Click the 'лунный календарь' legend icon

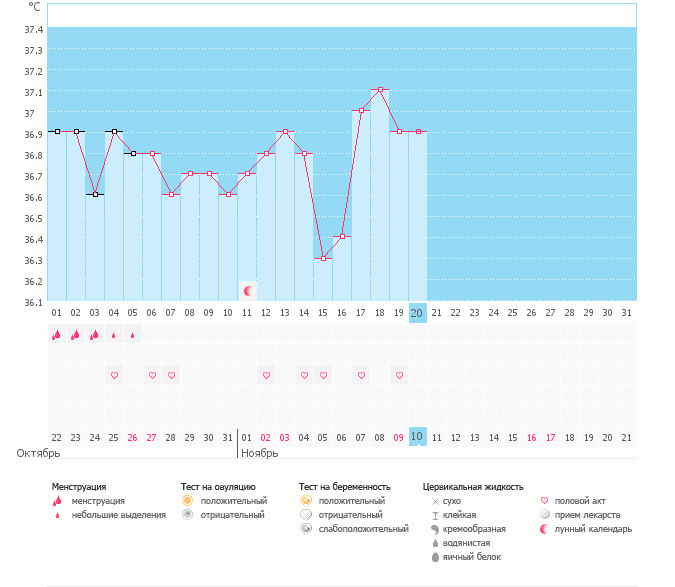pos(544,528)
